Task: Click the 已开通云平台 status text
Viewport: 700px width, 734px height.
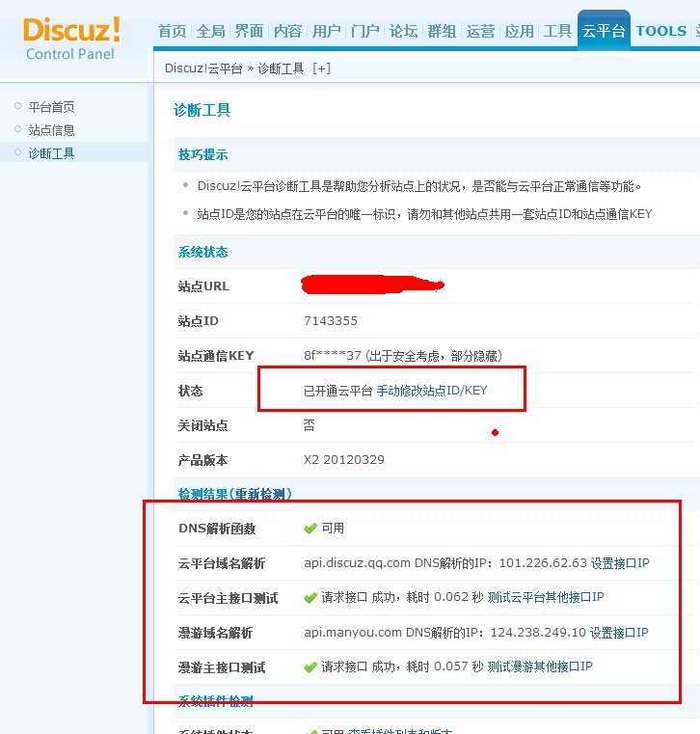Action: [x=337, y=391]
